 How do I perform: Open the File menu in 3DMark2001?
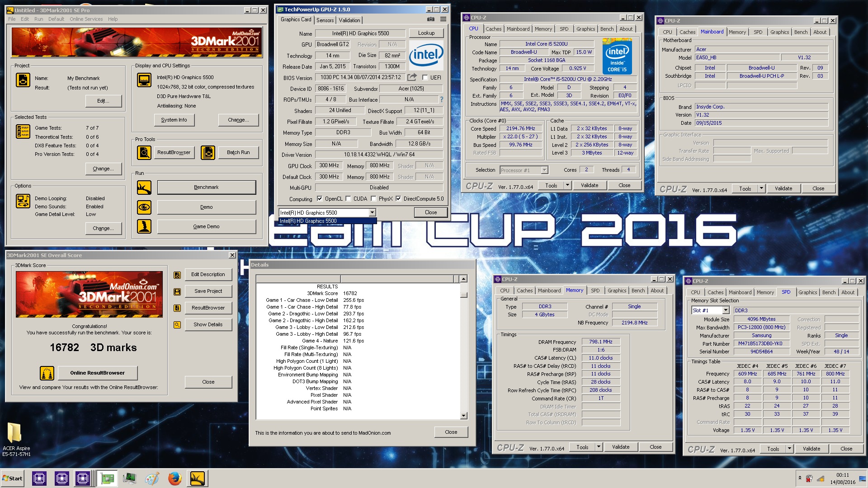[12, 19]
